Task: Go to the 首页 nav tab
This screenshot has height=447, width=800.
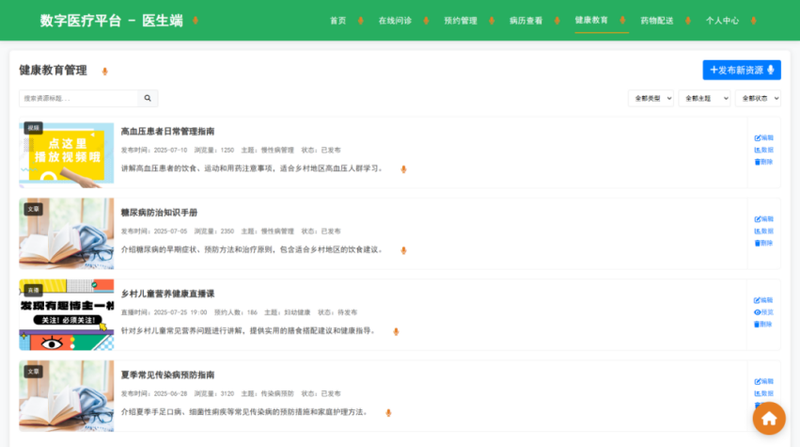Action: pyautogui.click(x=338, y=20)
